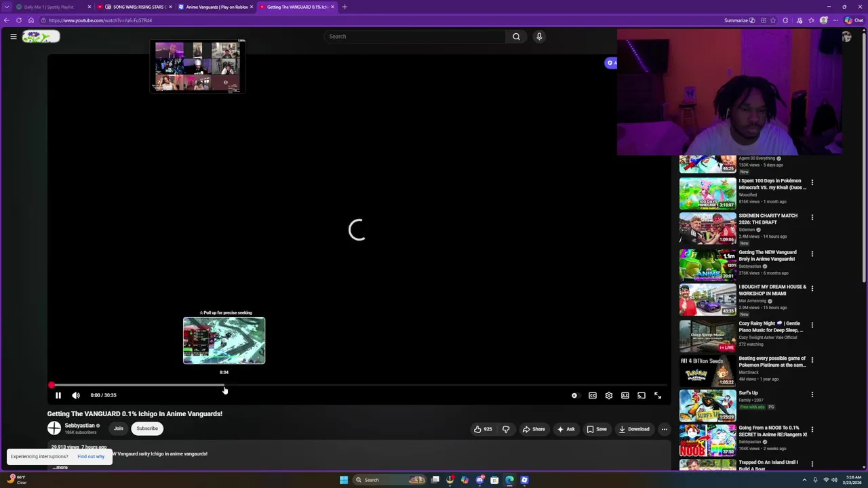The image size is (868, 488).
Task: Open options for I BOUGHT MY DREAM HOUSE
Action: click(812, 289)
